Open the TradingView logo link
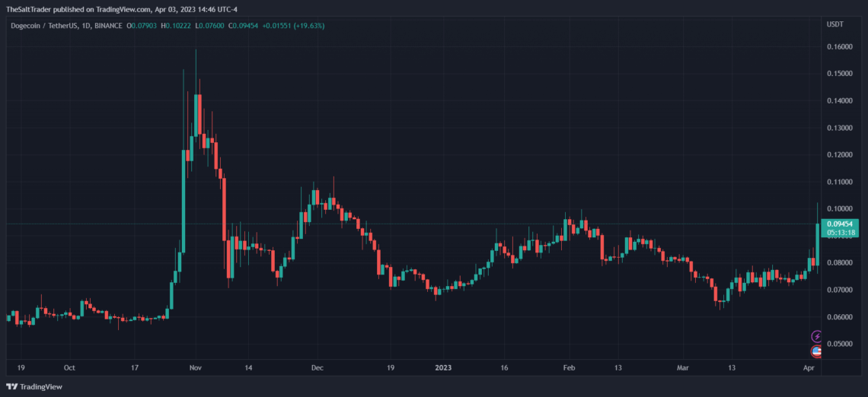 pos(34,386)
